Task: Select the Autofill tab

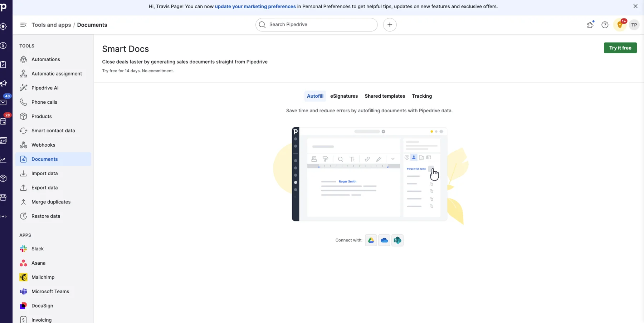Action: 315,96
